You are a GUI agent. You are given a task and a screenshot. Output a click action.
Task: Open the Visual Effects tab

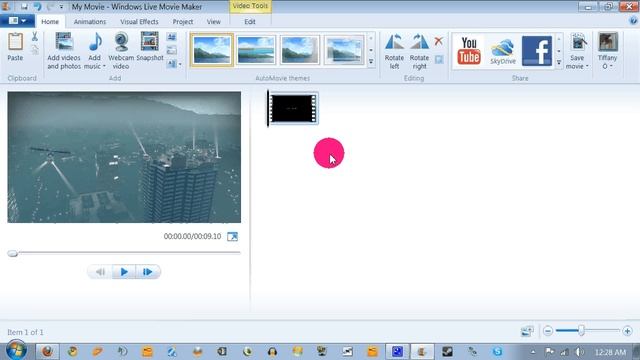[x=139, y=22]
